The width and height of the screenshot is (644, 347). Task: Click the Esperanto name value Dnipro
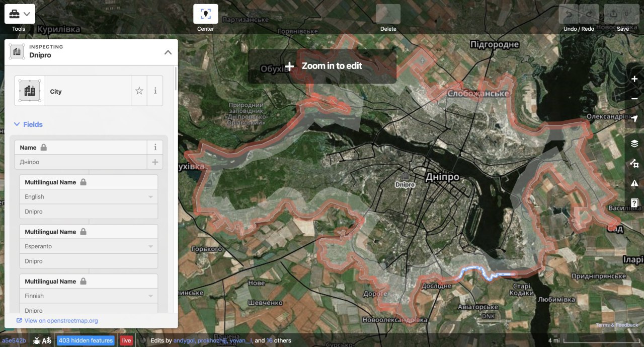89,261
